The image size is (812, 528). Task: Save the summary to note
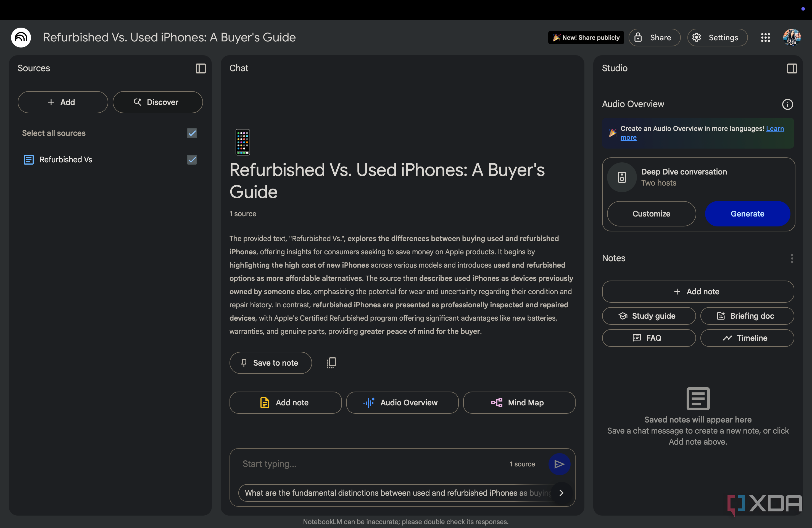(x=271, y=363)
